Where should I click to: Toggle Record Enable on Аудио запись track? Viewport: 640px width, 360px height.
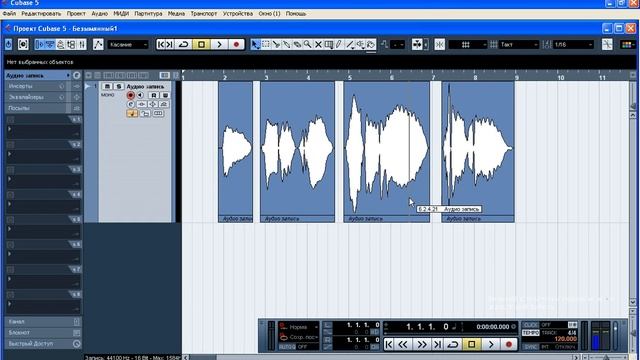click(x=131, y=95)
